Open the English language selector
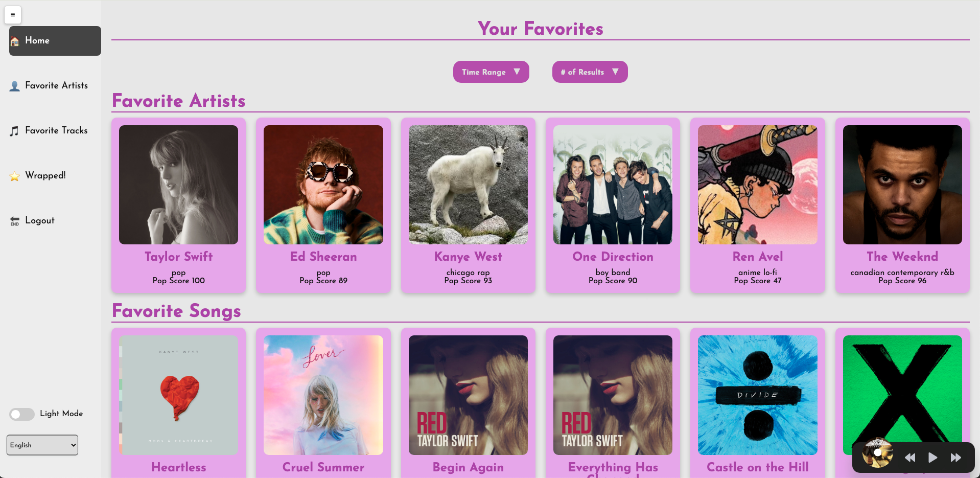Viewport: 980px width, 478px height. 42,445
